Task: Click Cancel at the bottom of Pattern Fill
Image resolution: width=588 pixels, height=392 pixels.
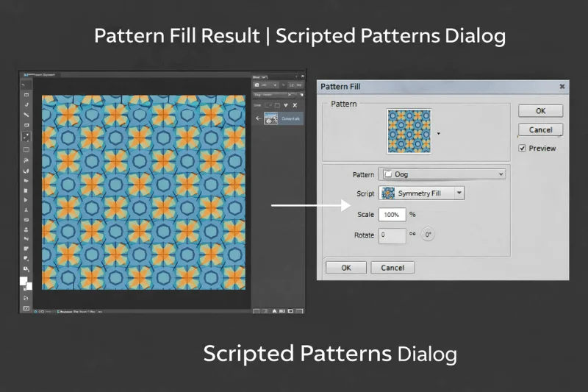Action: click(x=392, y=268)
